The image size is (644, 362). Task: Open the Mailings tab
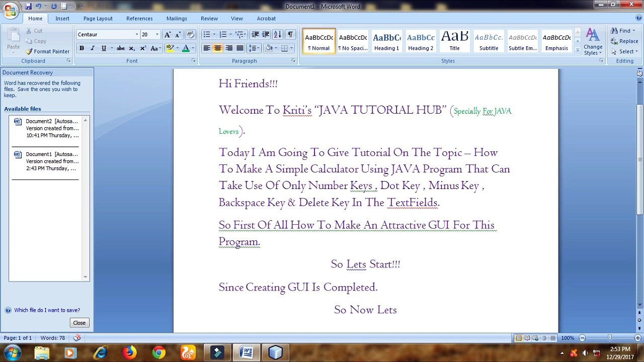tap(177, 19)
